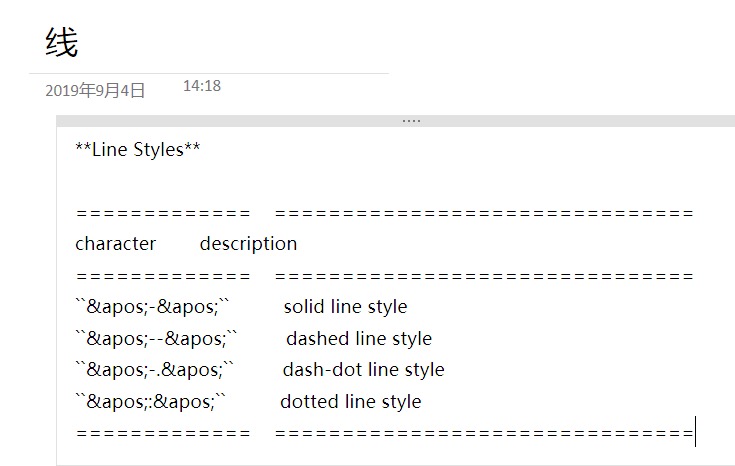
Task: Click the word "description" in table header
Action: (248, 244)
